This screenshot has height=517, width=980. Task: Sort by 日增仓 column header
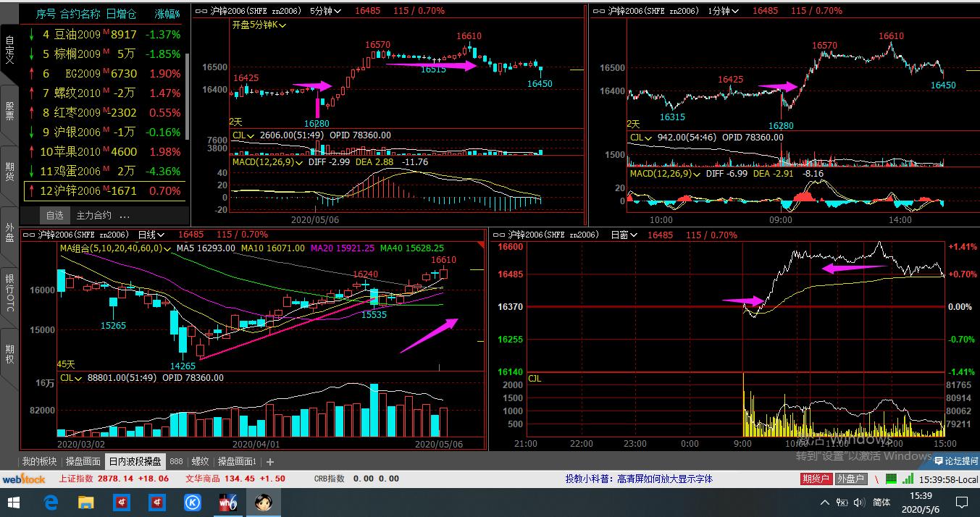122,14
